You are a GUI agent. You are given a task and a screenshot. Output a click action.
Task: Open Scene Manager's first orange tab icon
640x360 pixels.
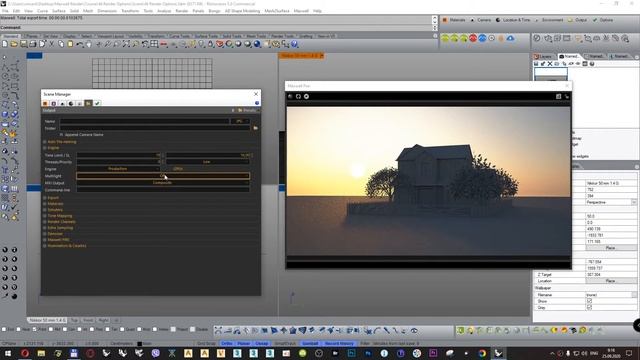[45, 103]
